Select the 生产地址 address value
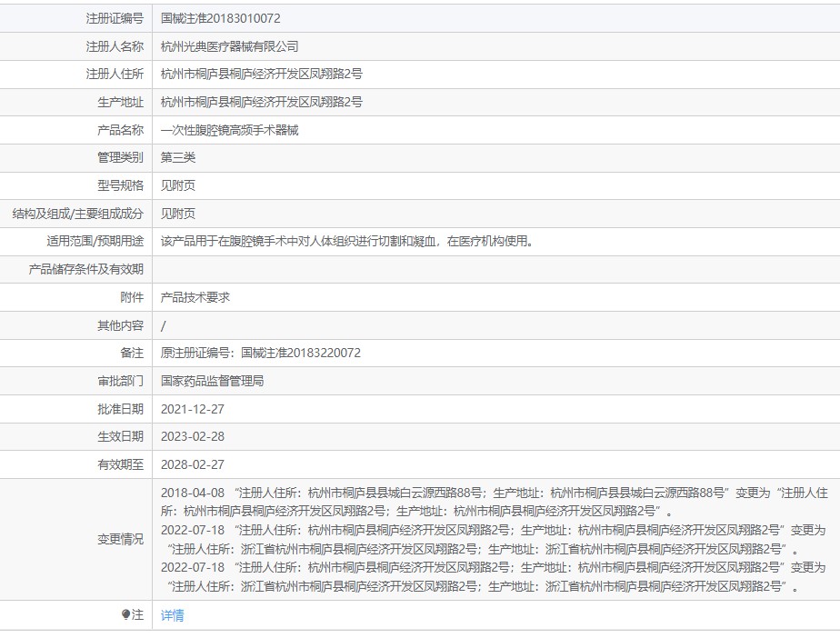 pos(262,102)
